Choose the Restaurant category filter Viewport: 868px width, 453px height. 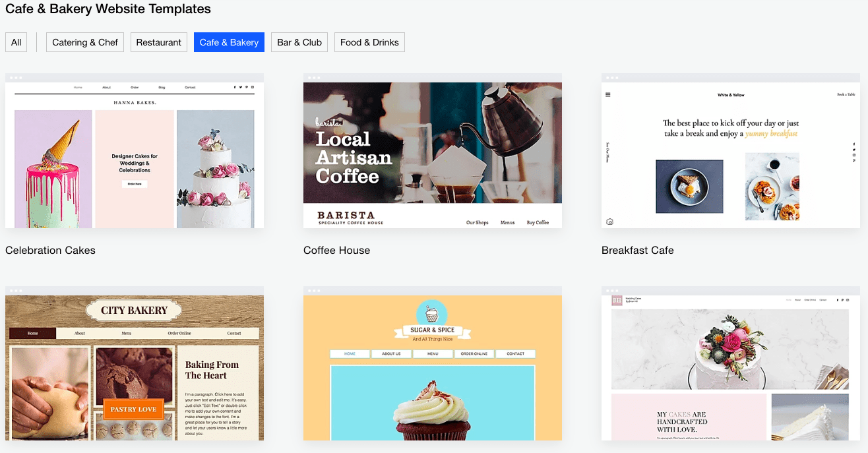tap(159, 42)
